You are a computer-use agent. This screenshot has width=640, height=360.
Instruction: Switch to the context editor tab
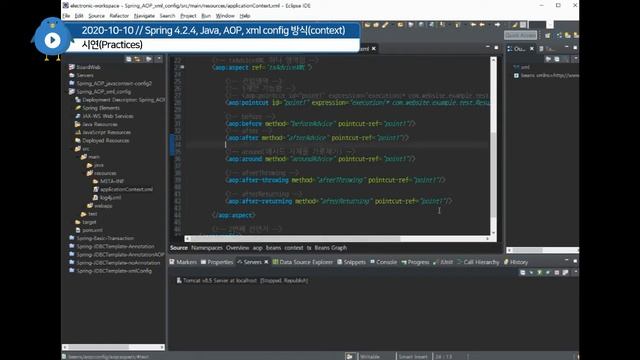tap(294, 248)
